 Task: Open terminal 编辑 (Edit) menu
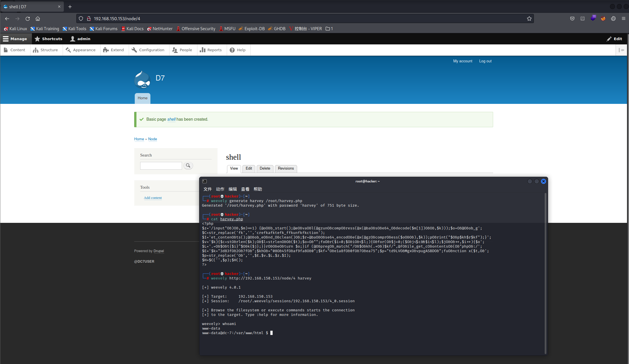point(233,189)
